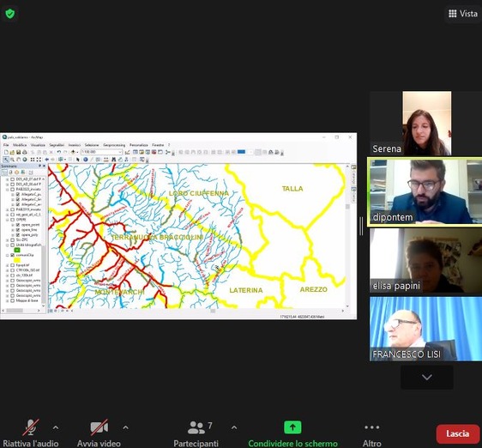Unmute audio with the Riattiva l'audio microphone icon
The height and width of the screenshot is (448, 482).
30,427
